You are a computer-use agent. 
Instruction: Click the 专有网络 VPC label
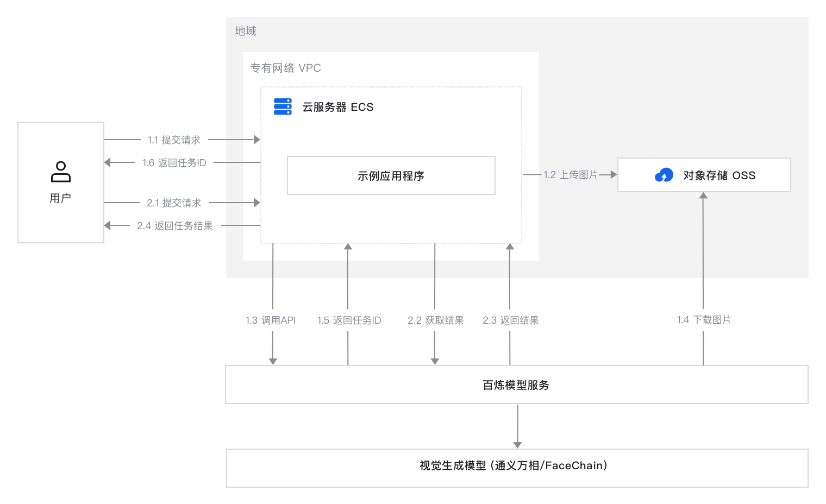point(285,68)
